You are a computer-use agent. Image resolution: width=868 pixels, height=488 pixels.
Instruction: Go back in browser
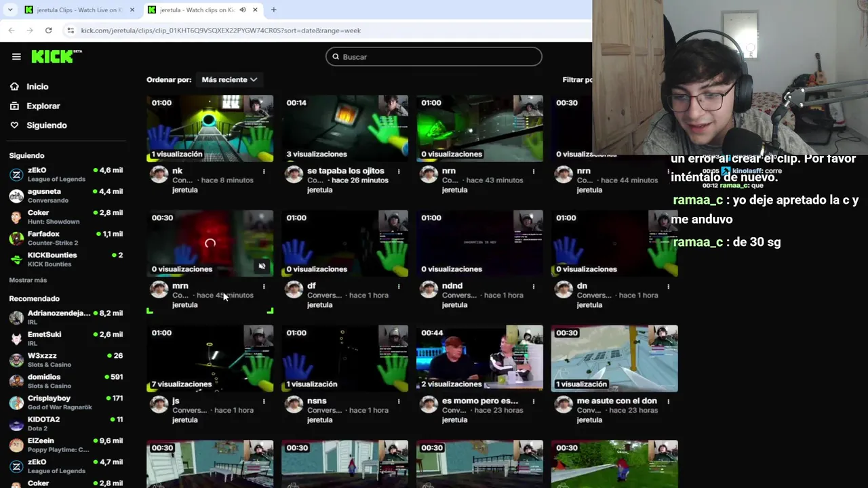12,30
